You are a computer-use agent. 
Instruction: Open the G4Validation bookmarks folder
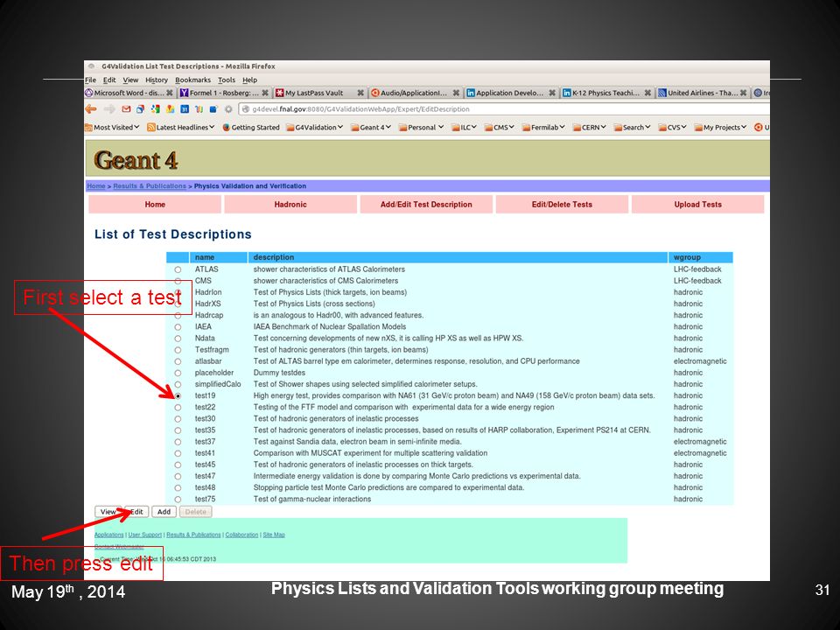[x=314, y=128]
